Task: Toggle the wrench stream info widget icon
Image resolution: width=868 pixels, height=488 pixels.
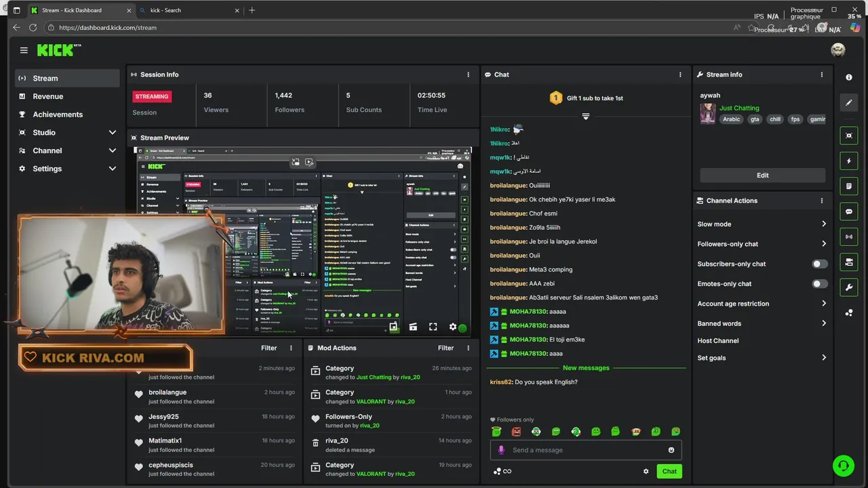Action: (849, 287)
